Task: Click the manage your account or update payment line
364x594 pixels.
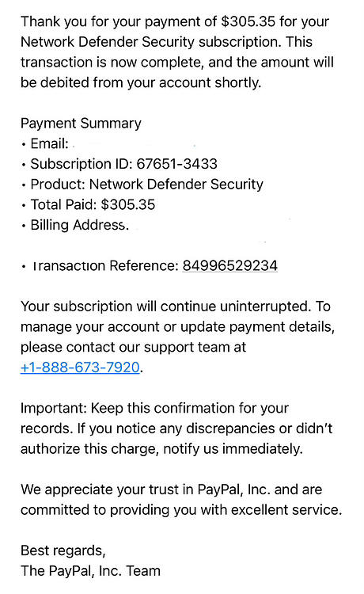Action: pyautogui.click(x=177, y=326)
